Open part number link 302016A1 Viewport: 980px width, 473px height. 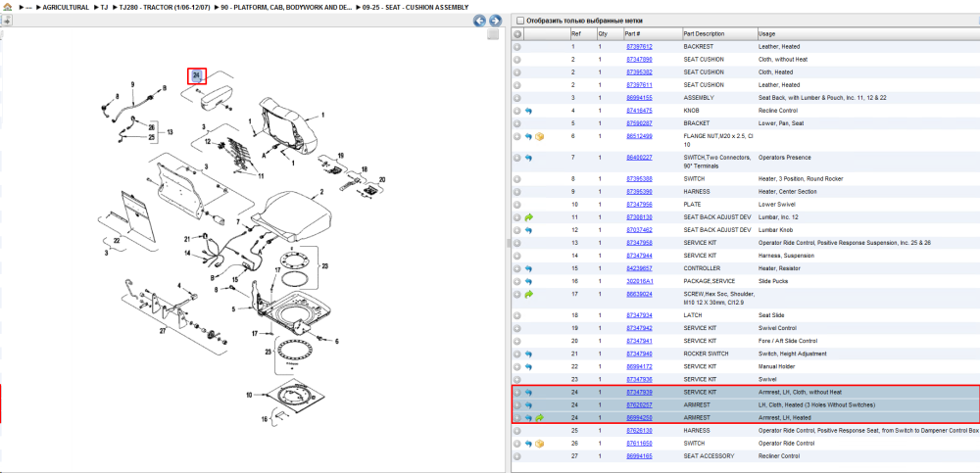pyautogui.click(x=639, y=281)
